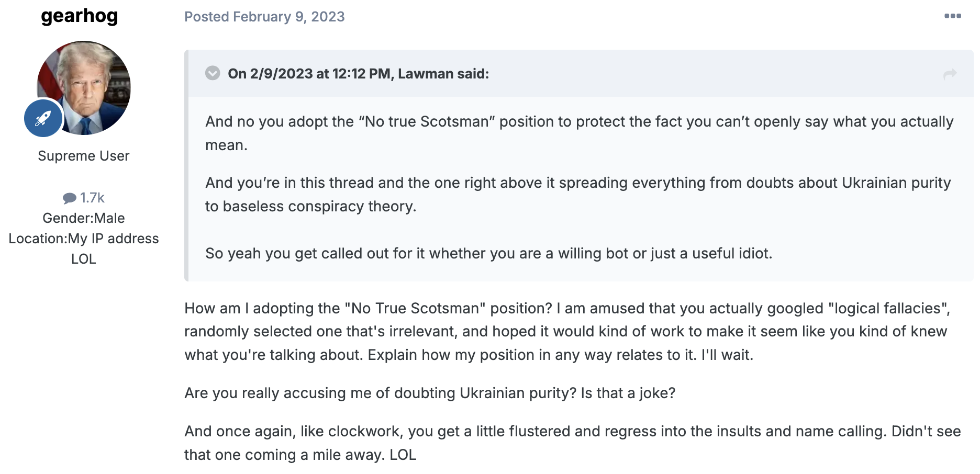980x474 pixels.
Task: Click the Supreme User rank label
Action: 84,156
